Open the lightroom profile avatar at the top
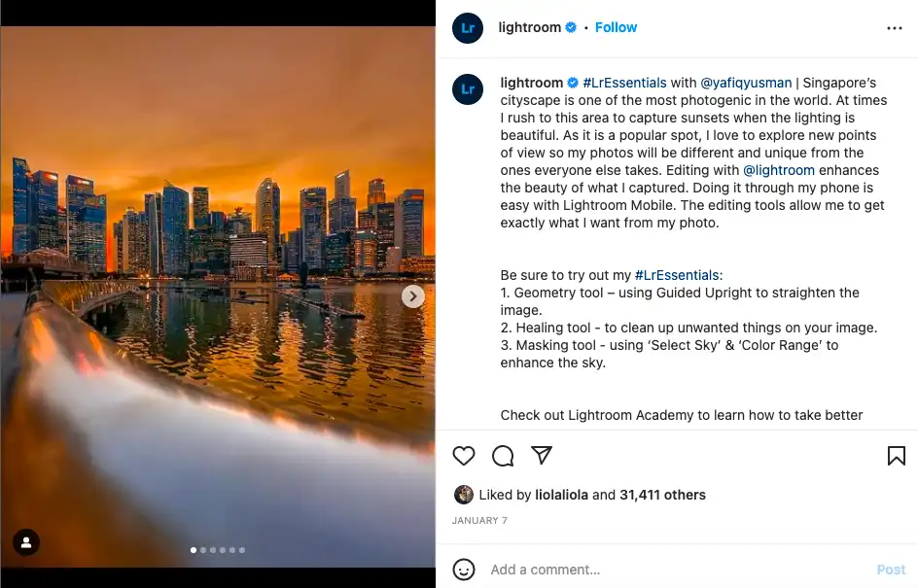The height and width of the screenshot is (588, 918). click(468, 28)
